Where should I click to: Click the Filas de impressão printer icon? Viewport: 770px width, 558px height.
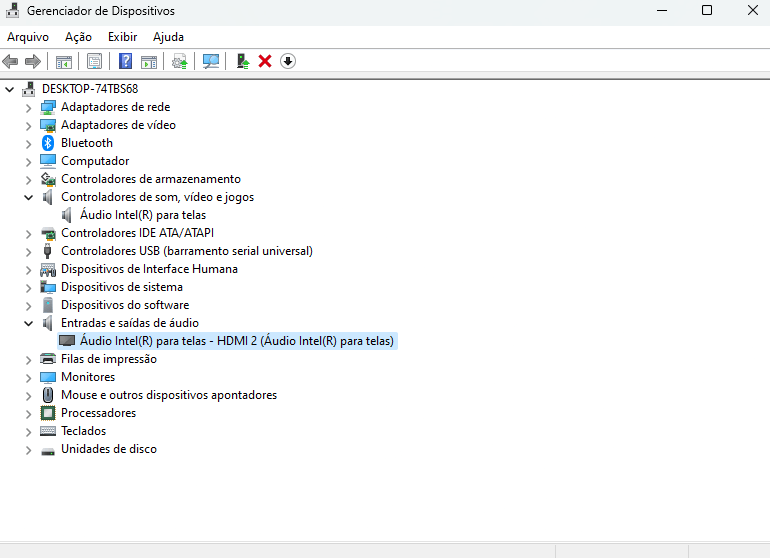click(x=48, y=359)
